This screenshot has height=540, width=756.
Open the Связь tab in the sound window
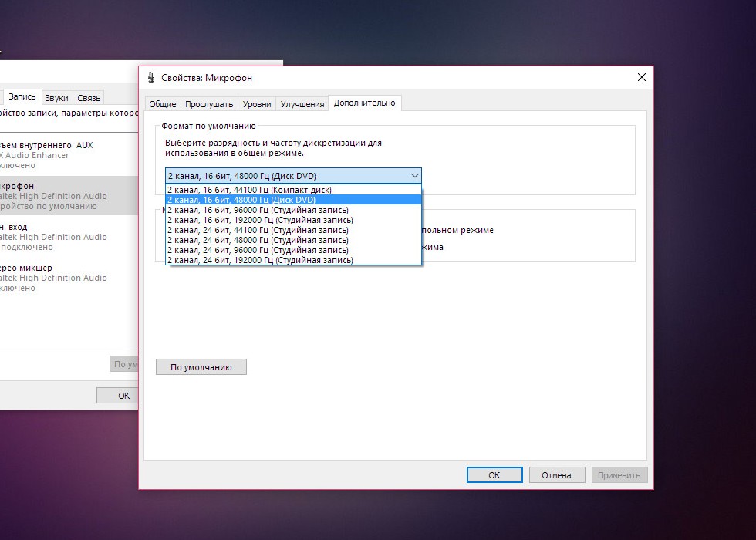pyautogui.click(x=89, y=98)
